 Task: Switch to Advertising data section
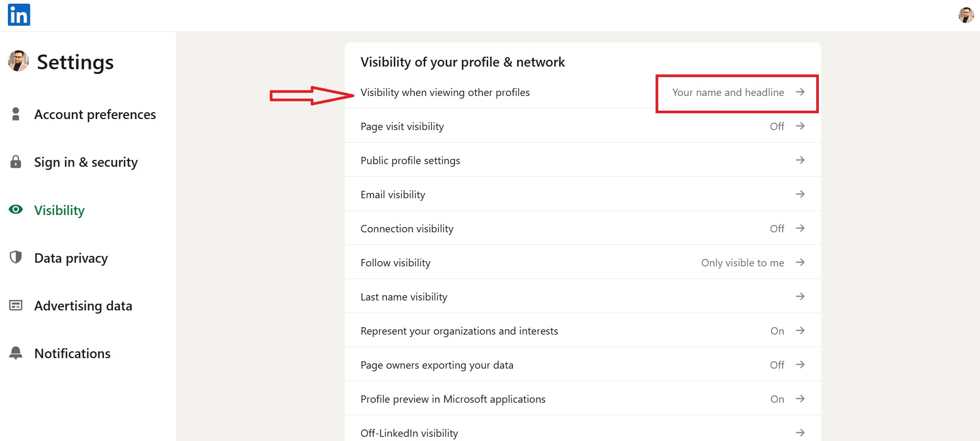click(x=83, y=306)
